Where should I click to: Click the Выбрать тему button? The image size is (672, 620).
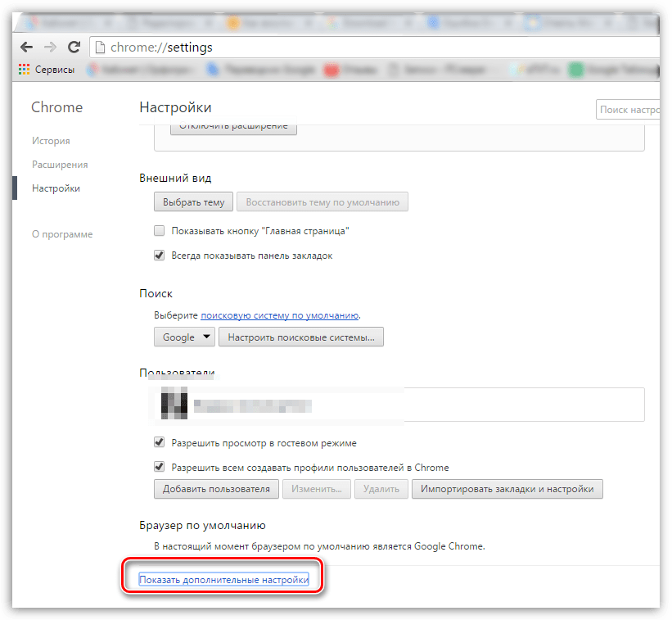pyautogui.click(x=193, y=202)
